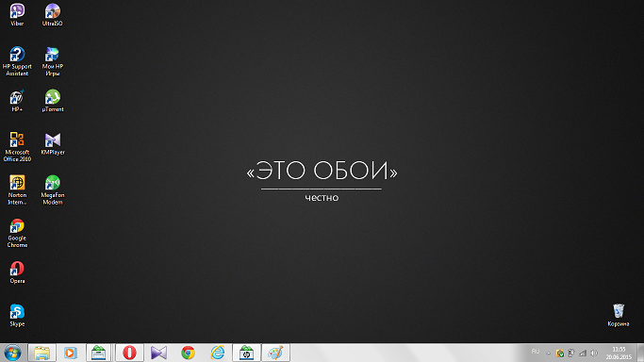
Task: Switch to Opera in the taskbar
Action: 129,353
